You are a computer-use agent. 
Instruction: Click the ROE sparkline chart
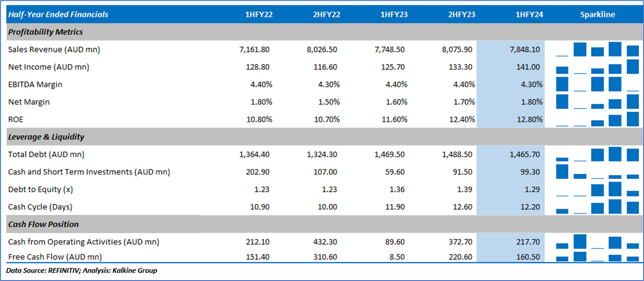(597, 120)
